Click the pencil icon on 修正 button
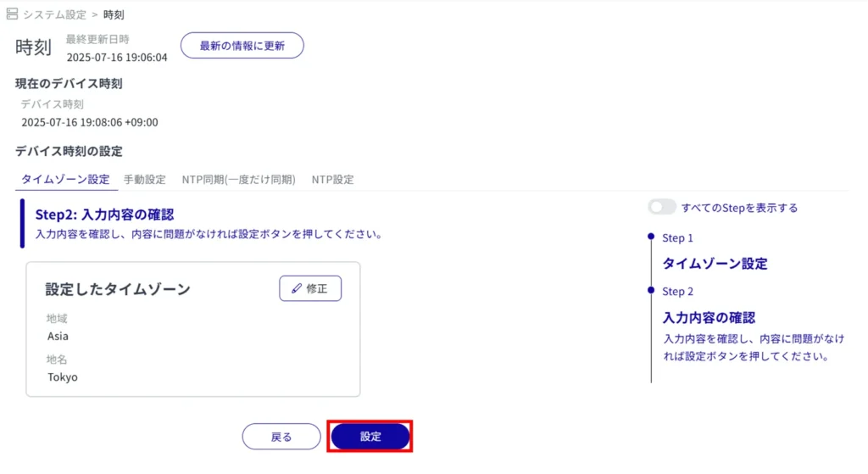 point(296,288)
